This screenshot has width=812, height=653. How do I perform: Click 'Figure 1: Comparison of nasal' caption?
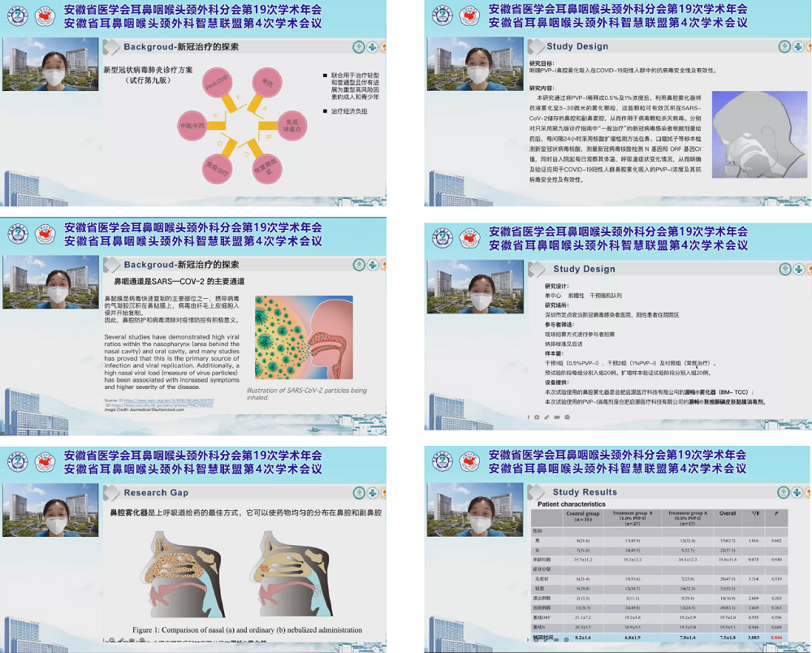[x=247, y=630]
